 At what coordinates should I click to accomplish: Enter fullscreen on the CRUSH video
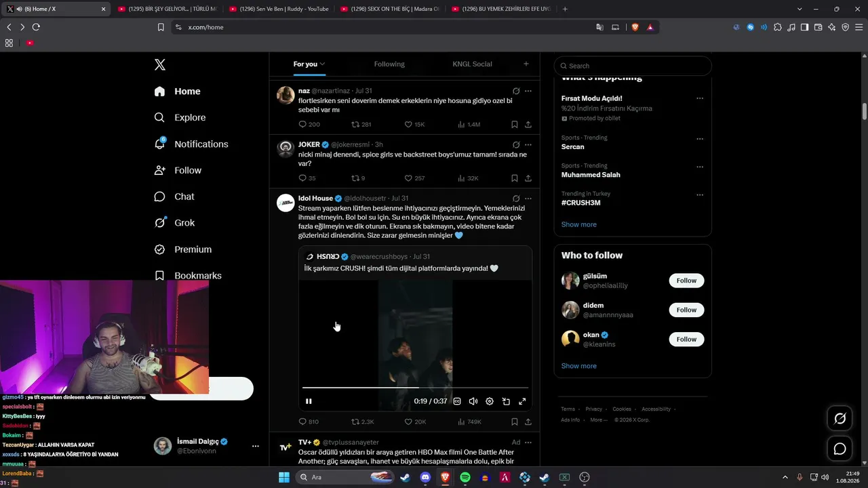522,401
